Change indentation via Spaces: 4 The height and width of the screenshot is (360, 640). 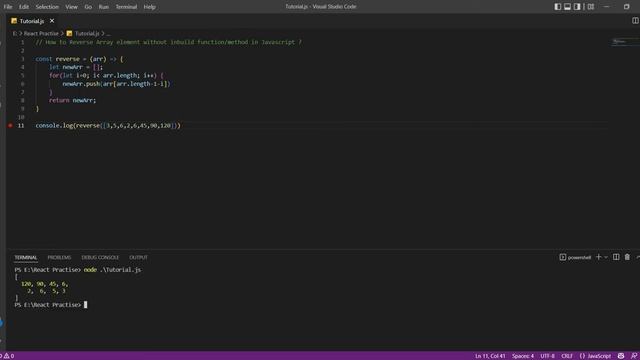click(523, 356)
